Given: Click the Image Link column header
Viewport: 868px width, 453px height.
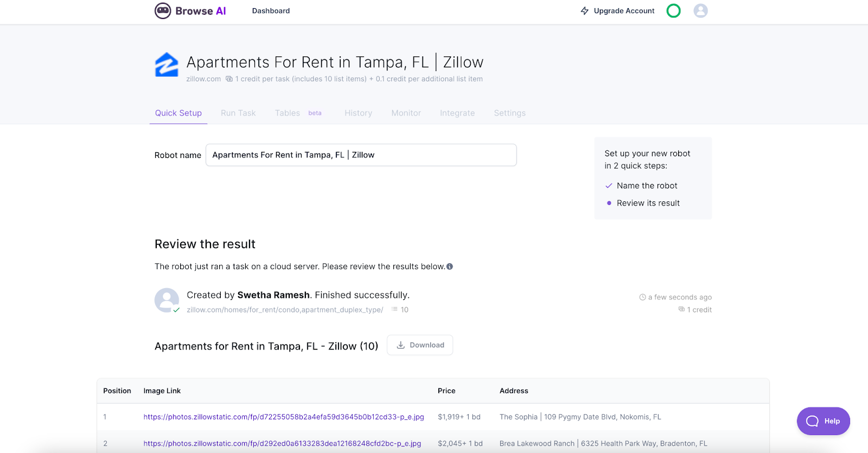Looking at the screenshot, I should pyautogui.click(x=162, y=391).
